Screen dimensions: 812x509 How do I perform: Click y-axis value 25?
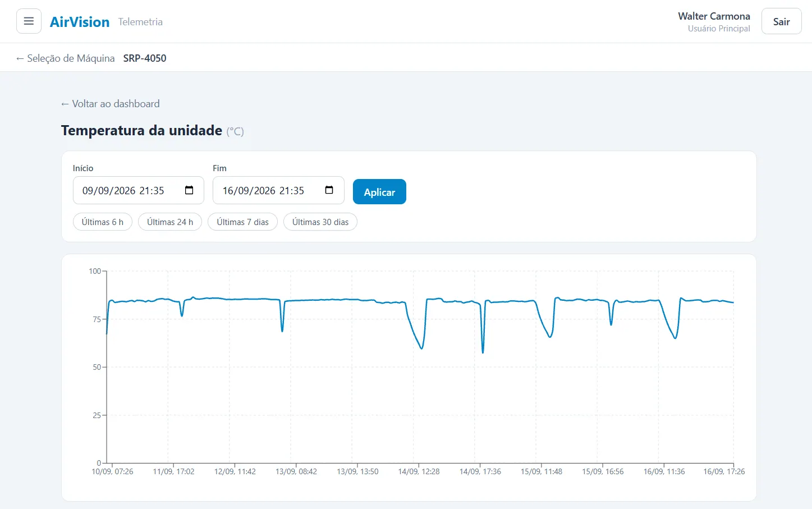(x=97, y=416)
